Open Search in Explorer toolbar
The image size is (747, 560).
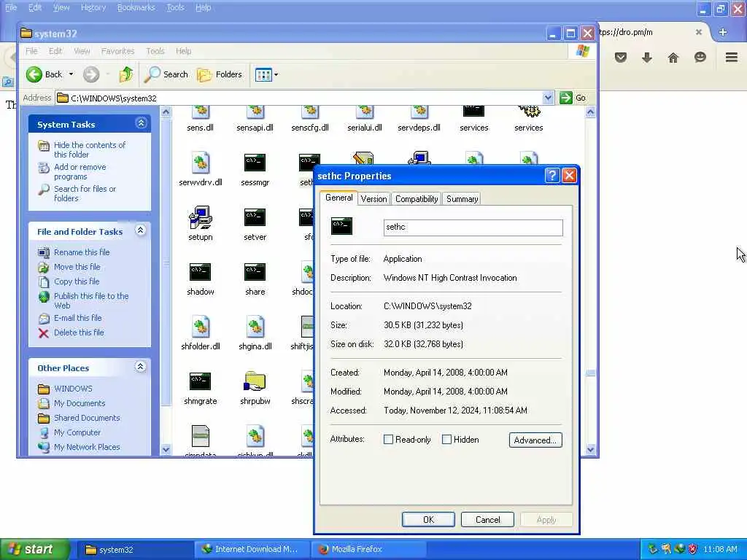[x=166, y=74]
